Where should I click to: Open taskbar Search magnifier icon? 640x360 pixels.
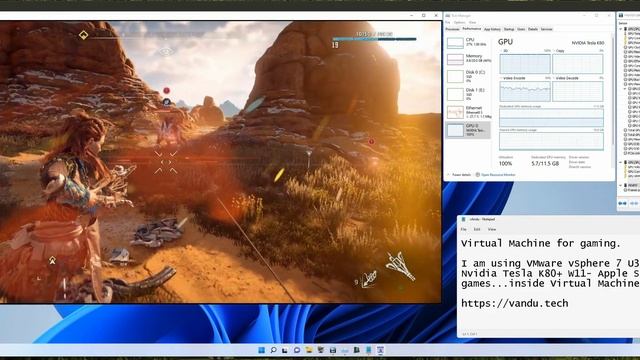[x=273, y=350]
